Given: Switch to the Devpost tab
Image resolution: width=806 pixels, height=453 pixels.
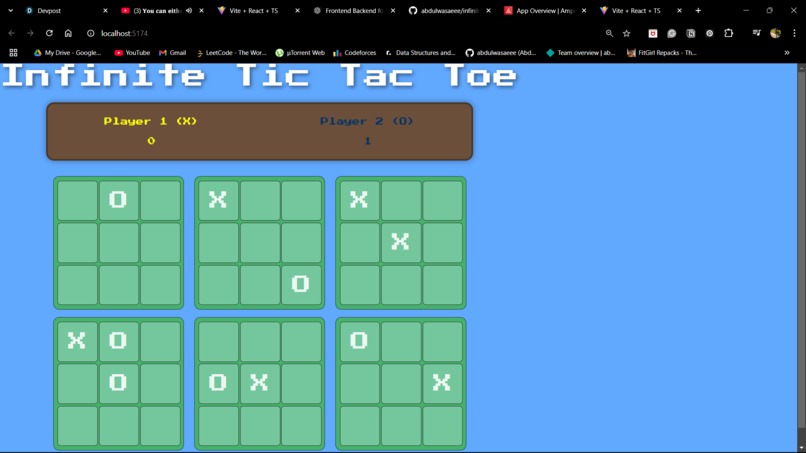Looking at the screenshot, I should click(67, 10).
